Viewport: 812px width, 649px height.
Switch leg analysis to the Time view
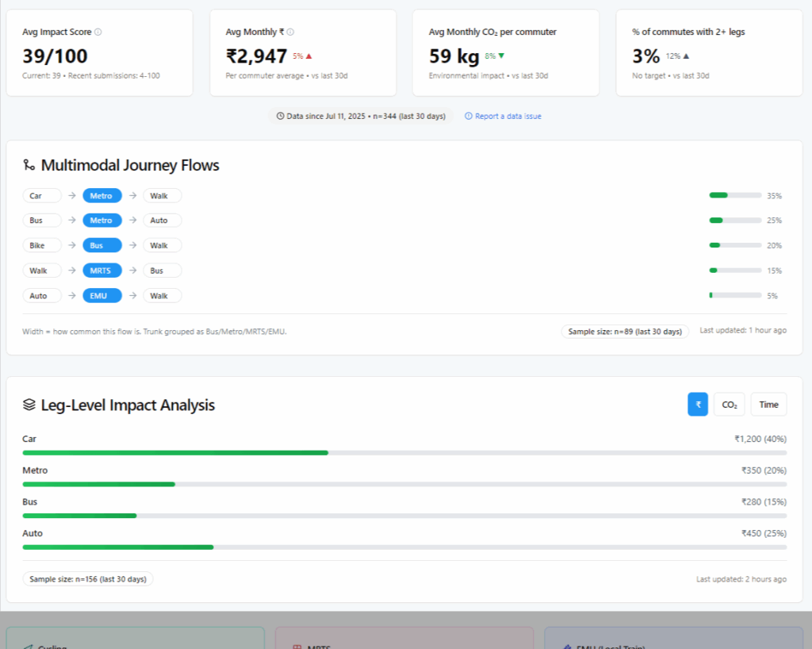point(768,404)
